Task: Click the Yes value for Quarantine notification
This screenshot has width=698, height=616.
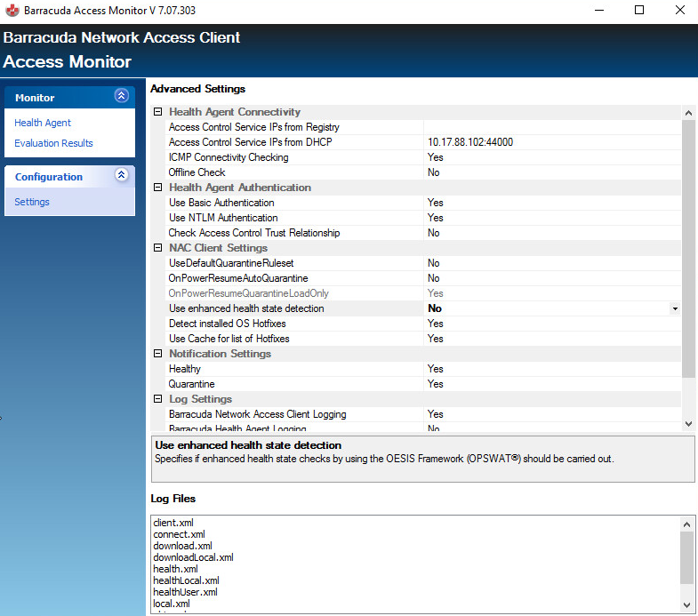Action: 435,385
